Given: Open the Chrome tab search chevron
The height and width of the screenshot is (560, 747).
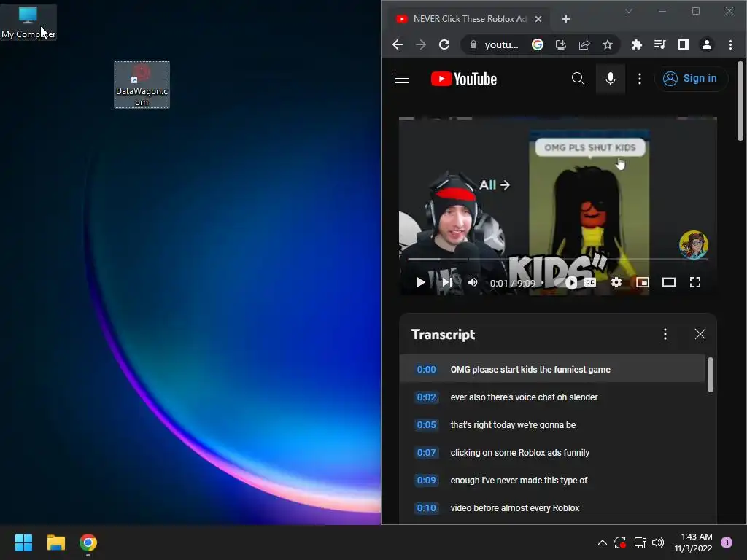Looking at the screenshot, I should (x=629, y=11).
